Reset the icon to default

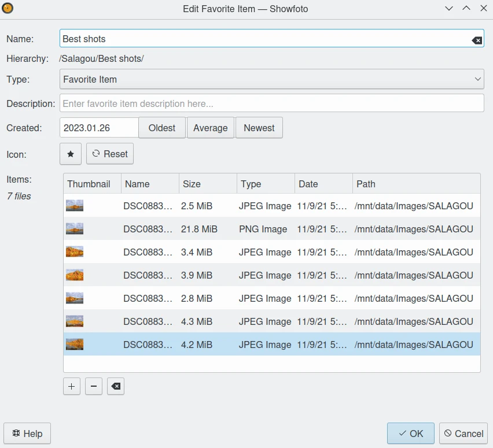pyautogui.click(x=110, y=154)
